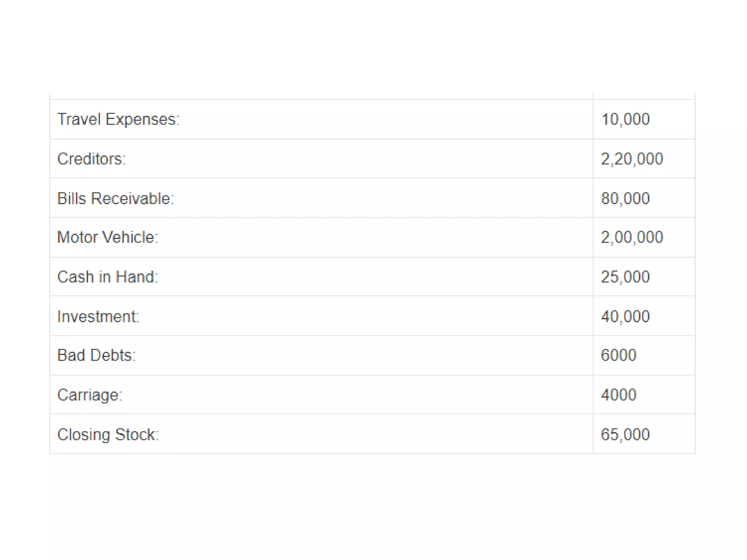Select the 65,000 Closing Stock value
This screenshot has width=747, height=560.
pos(625,435)
